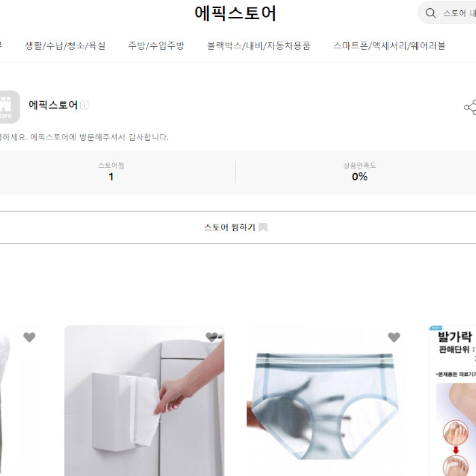Open 블랙박스/내비/자동차용품 category
476x476 pixels.
(258, 46)
